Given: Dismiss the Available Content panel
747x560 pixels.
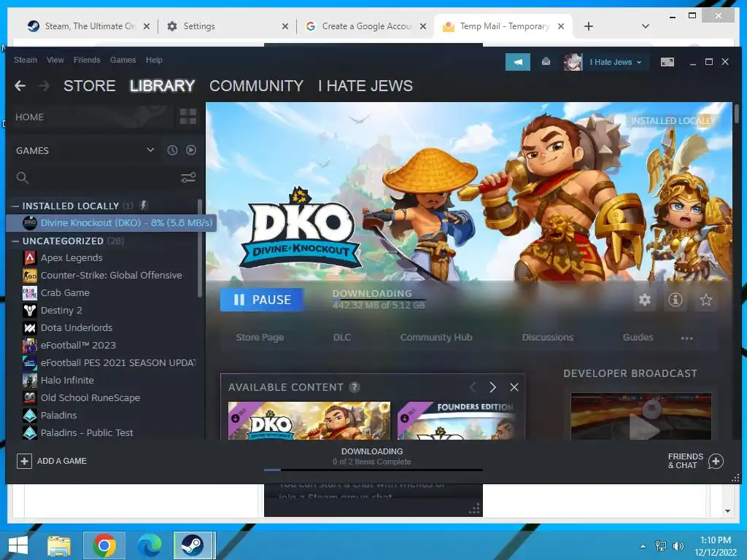Looking at the screenshot, I should (514, 387).
